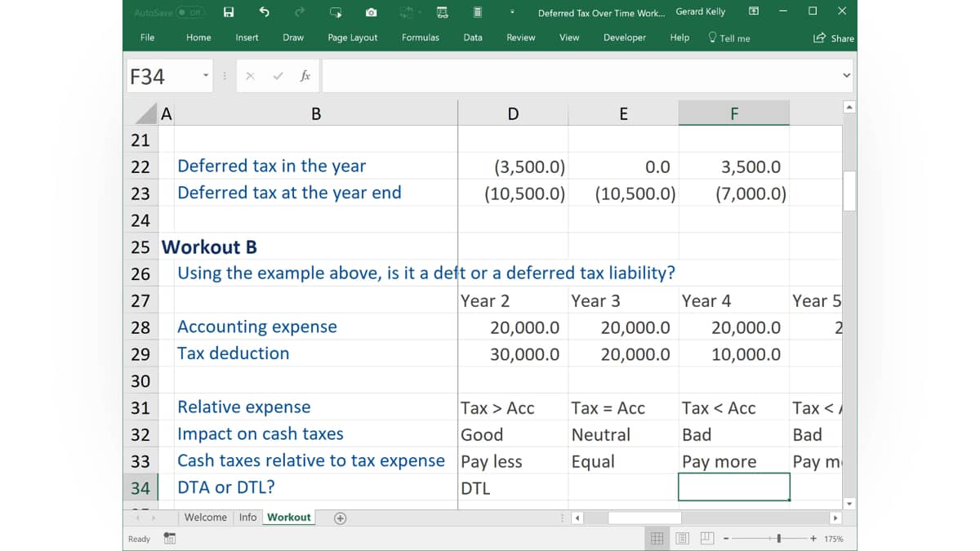Switch to Normal view
Screen dimensions: 980x551
point(657,539)
